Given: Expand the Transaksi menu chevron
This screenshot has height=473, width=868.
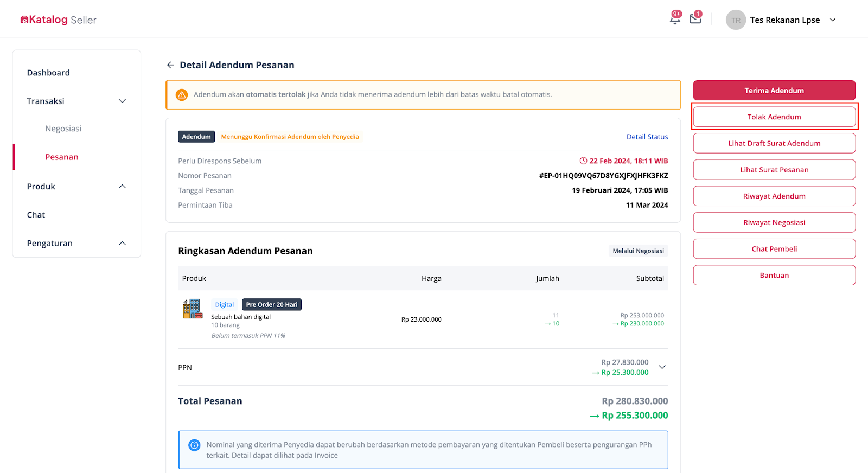Looking at the screenshot, I should (x=123, y=101).
